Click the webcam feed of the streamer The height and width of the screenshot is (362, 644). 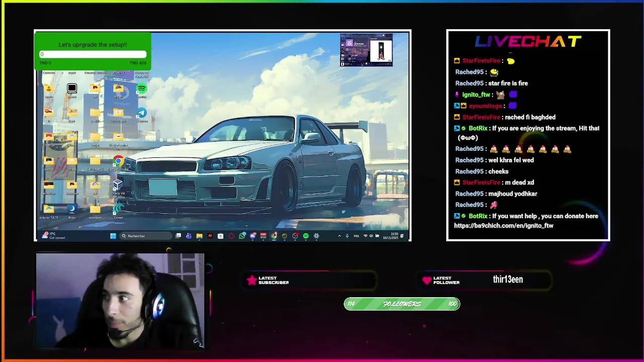tap(120, 301)
